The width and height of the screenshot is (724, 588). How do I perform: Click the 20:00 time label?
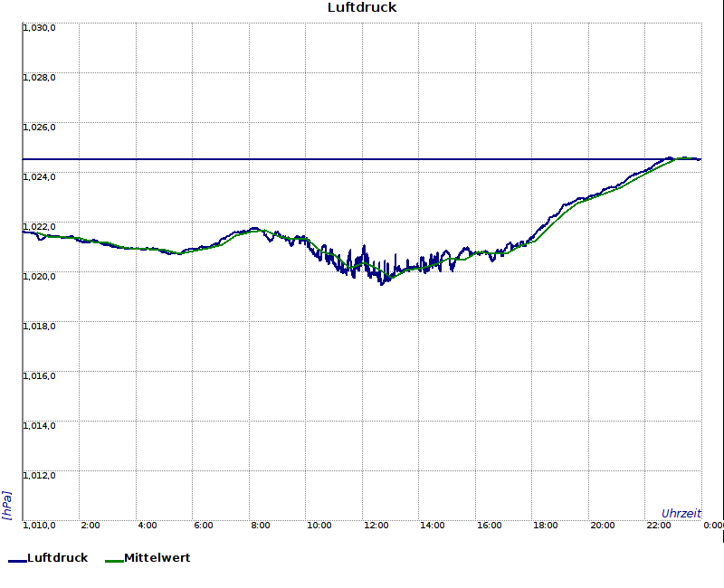click(x=603, y=526)
